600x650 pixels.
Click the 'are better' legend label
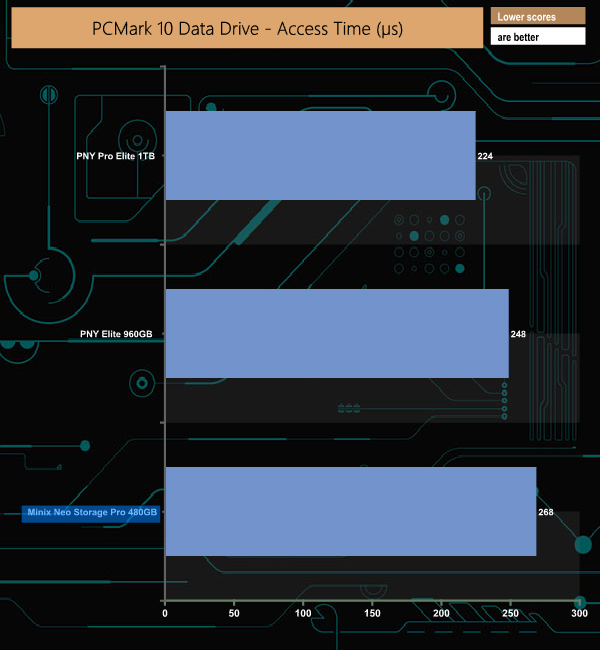[x=538, y=37]
